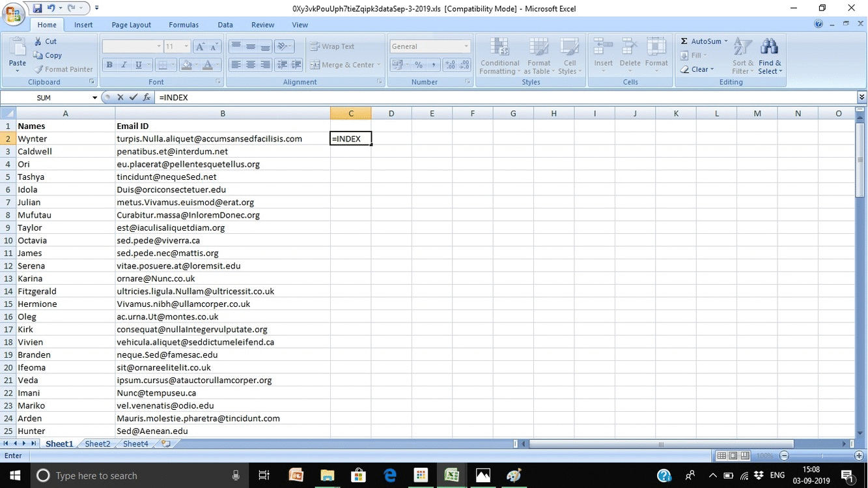Open Sort & Filter menu
This screenshot has width=868, height=488.
742,56
